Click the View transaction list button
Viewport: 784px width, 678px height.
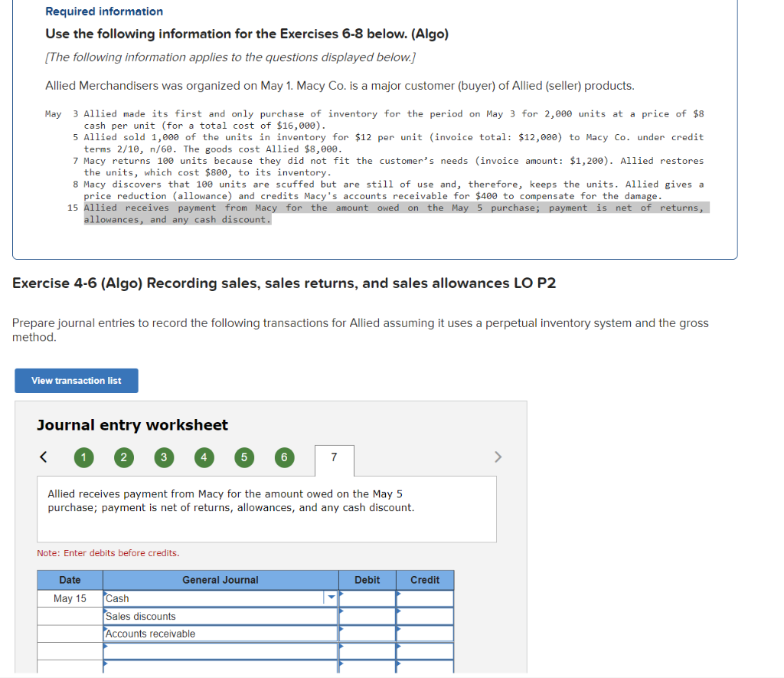[77, 381]
